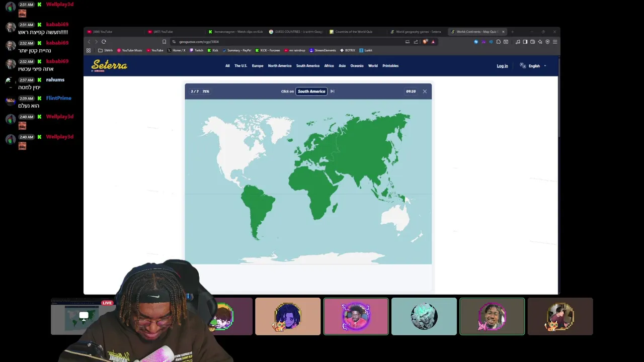This screenshot has width=644, height=362.
Task: Click FlintPrime username in the chat
Action: pyautogui.click(x=58, y=98)
